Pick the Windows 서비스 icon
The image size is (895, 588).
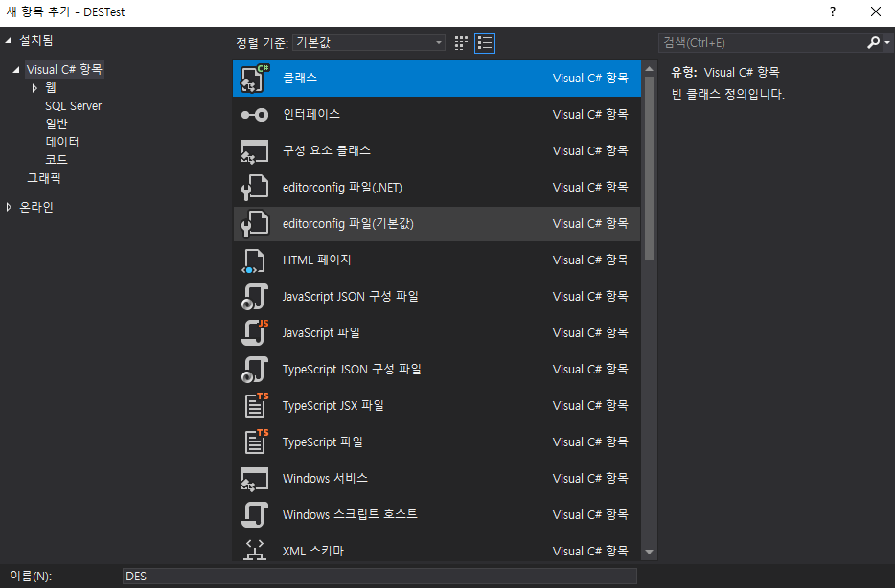click(x=255, y=479)
